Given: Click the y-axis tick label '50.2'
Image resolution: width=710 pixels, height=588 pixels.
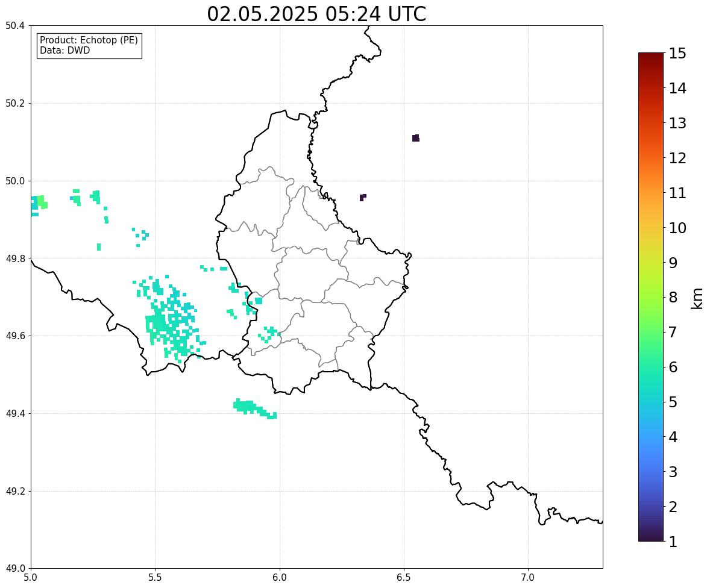Looking at the screenshot, I should click(14, 103).
